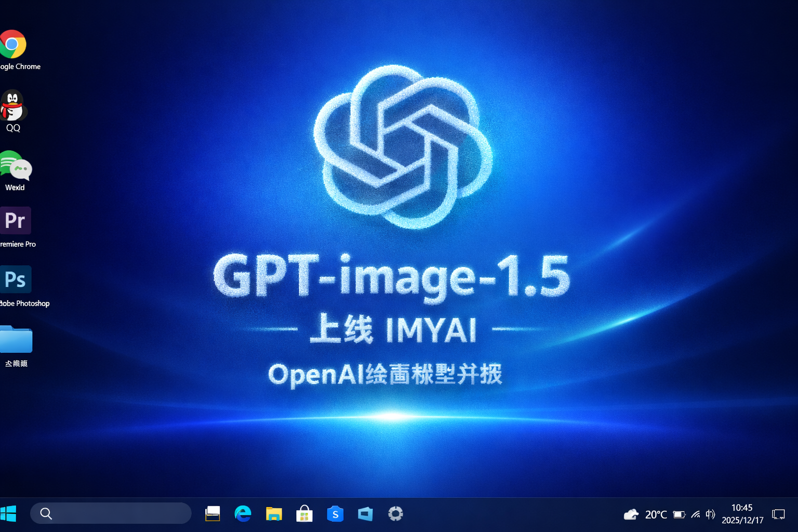
Task: Select the blue folder on the desktop
Action: click(x=16, y=339)
